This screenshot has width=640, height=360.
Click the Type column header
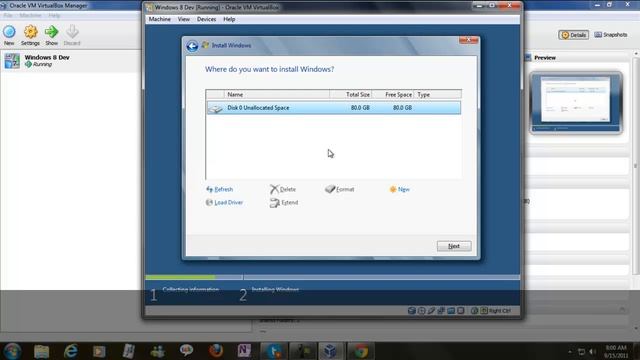438,94
